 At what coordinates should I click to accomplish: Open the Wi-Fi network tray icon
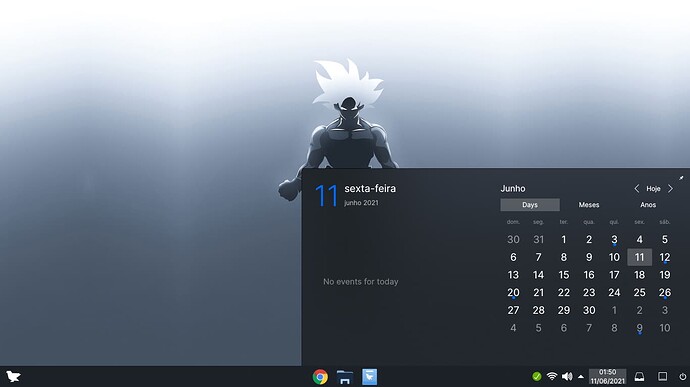(x=552, y=376)
